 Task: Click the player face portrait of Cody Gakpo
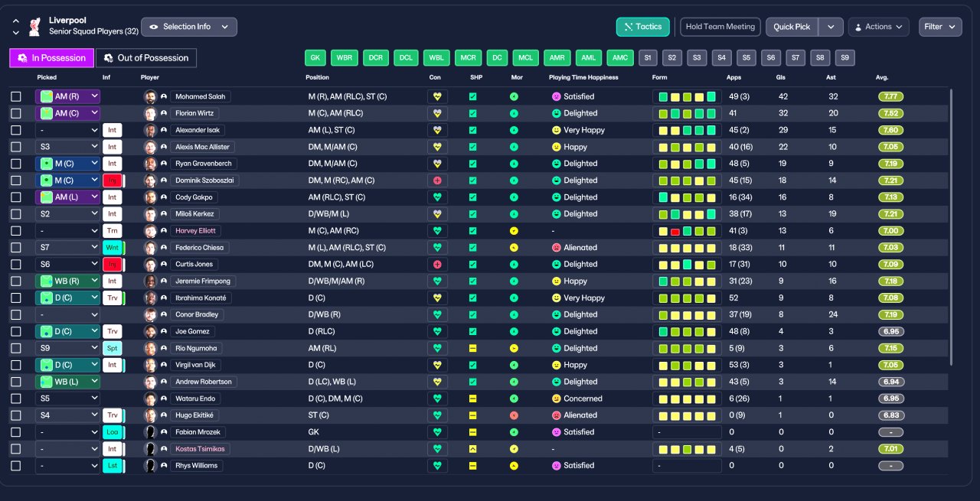pyautogui.click(x=150, y=197)
